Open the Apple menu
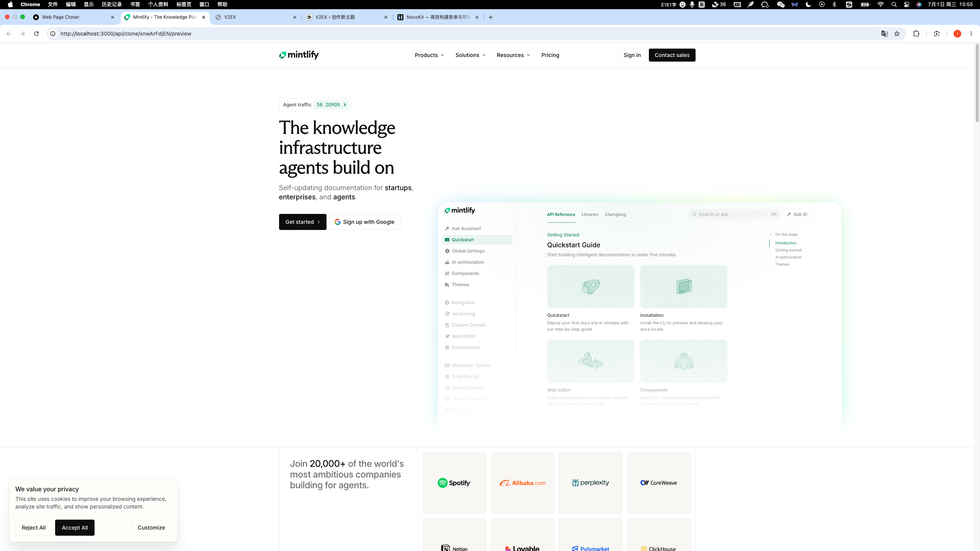The width and height of the screenshot is (980, 551). tap(10, 5)
